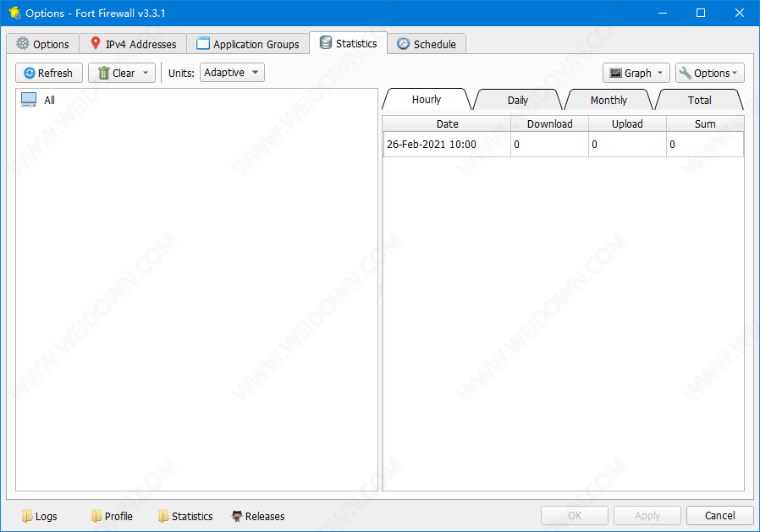Viewport: 760px width, 532px height.
Task: Click the Sum value 0 cell
Action: click(x=705, y=145)
